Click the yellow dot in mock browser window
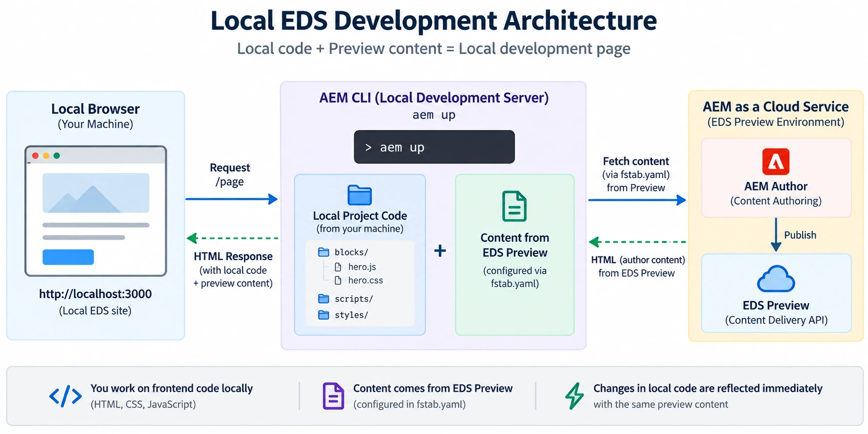Image resolution: width=868 pixels, height=434 pixels. click(46, 156)
